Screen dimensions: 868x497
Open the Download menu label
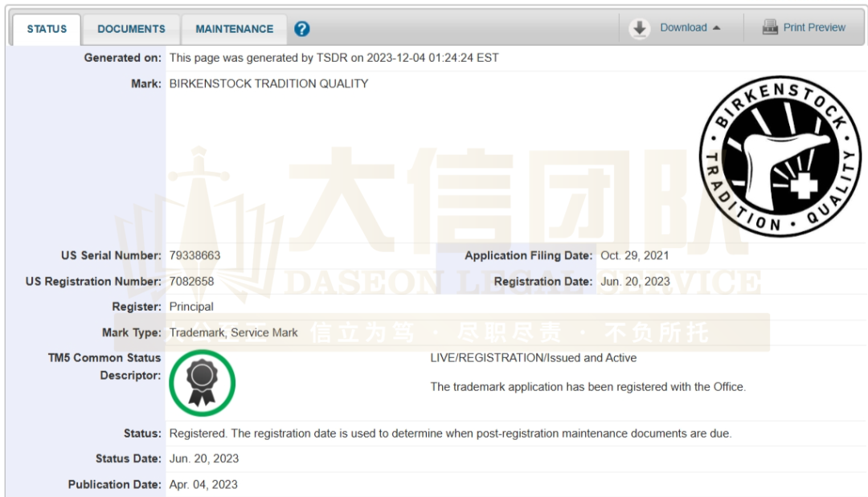[x=683, y=27]
